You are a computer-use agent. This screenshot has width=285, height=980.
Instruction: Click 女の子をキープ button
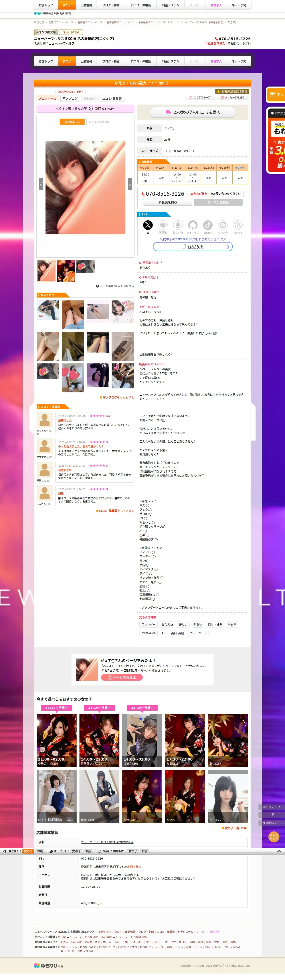(200, 97)
